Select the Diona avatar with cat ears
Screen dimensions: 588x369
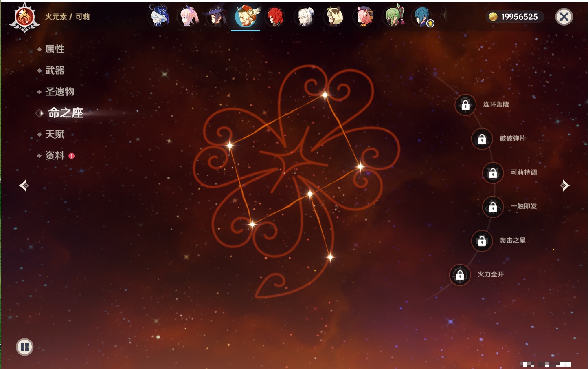click(x=364, y=16)
